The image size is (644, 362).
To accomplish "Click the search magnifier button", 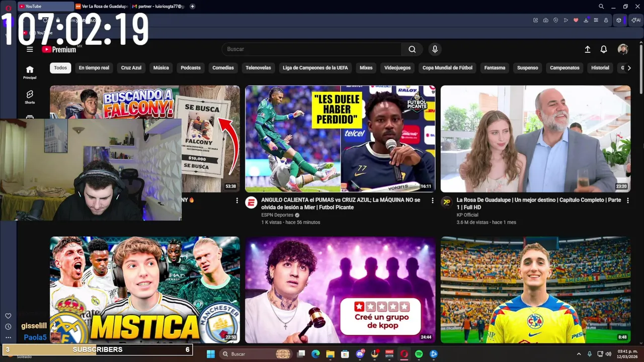I will 412,49.
